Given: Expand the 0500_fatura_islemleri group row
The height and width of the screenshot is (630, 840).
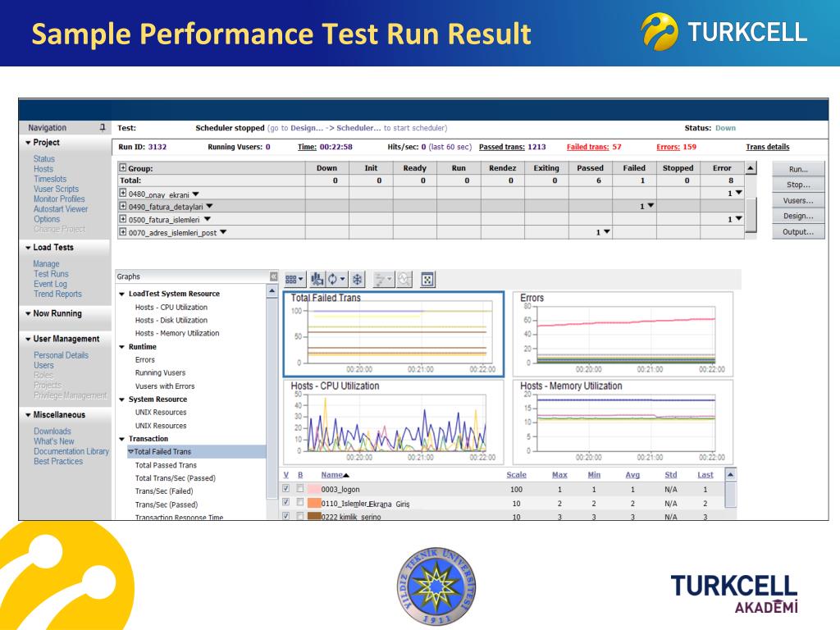Looking at the screenshot, I should (x=123, y=219).
